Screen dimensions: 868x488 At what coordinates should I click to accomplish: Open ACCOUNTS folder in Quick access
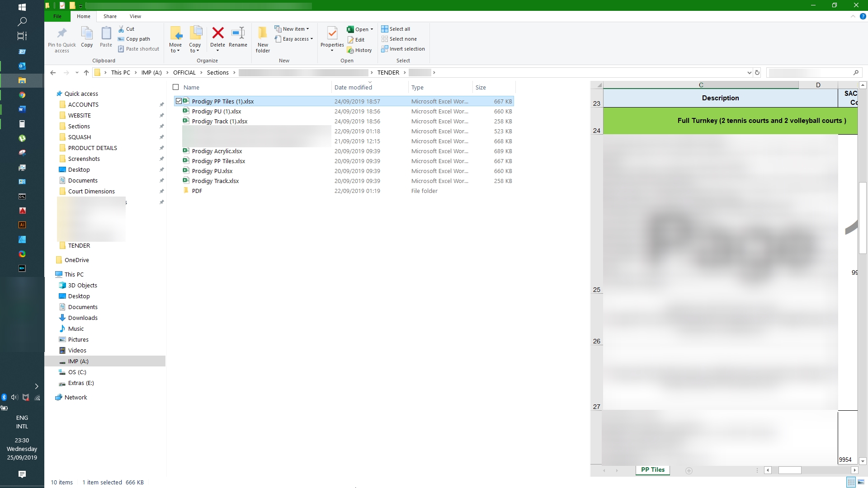[x=83, y=104]
